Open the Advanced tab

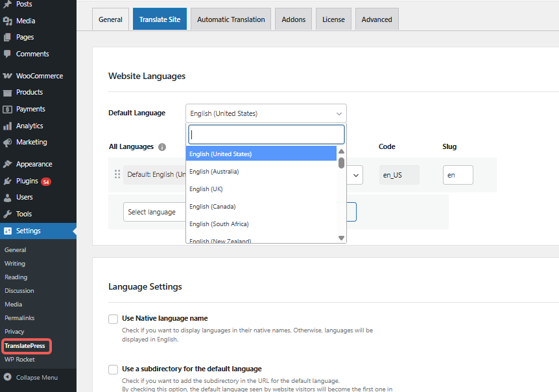point(377,19)
